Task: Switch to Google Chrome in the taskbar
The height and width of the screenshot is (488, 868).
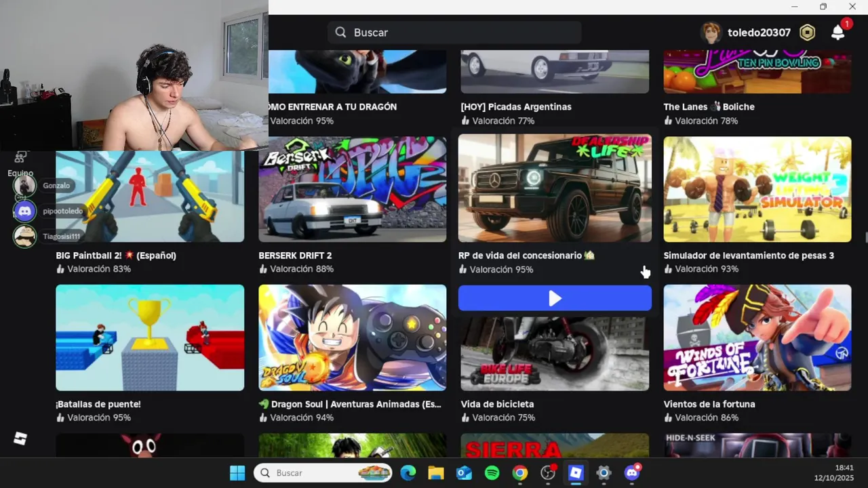Action: click(x=520, y=472)
